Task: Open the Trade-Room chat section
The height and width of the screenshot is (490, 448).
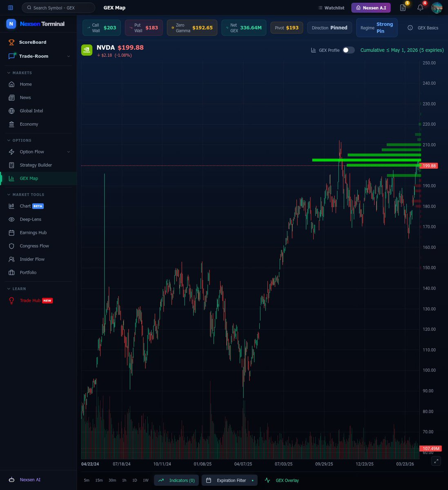Action: tap(33, 56)
